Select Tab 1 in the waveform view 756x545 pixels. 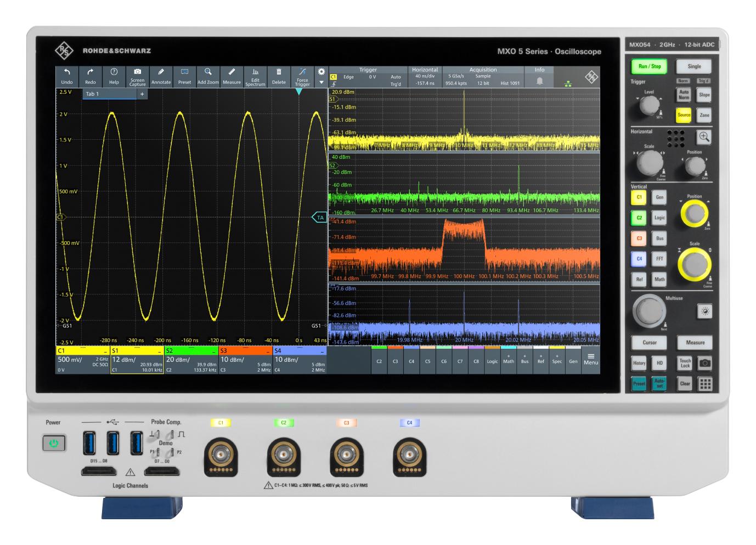109,94
